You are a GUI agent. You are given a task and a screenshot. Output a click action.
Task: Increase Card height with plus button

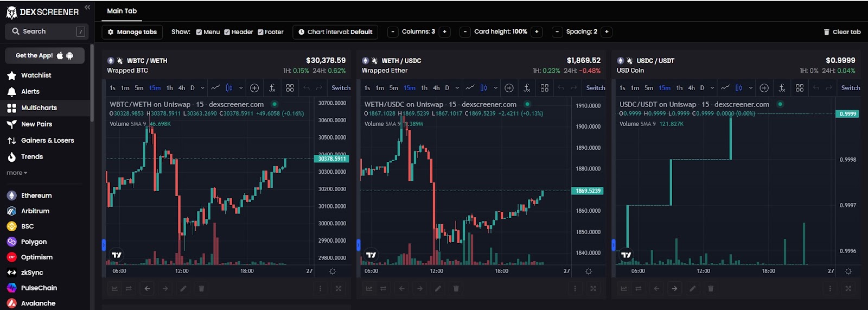(537, 32)
